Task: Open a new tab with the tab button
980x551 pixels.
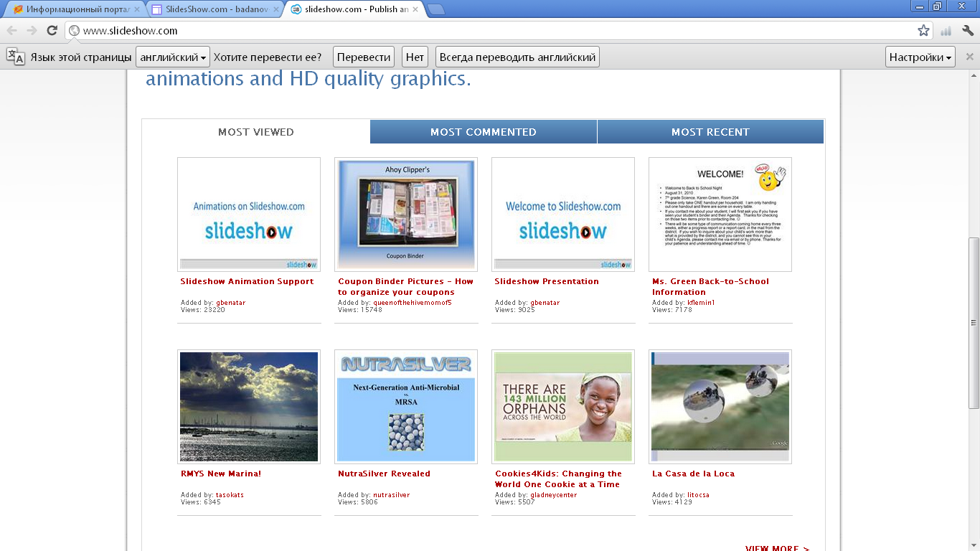Action: [x=435, y=10]
